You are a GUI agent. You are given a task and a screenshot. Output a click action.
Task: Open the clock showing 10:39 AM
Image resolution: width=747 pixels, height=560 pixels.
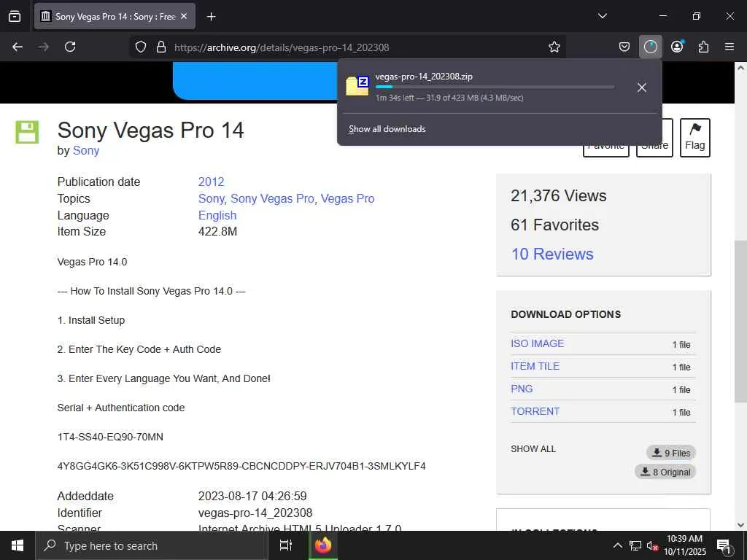[x=684, y=545]
